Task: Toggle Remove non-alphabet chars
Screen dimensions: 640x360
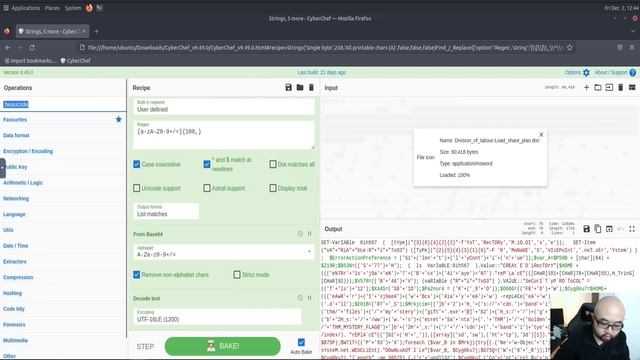Action: 137,275
